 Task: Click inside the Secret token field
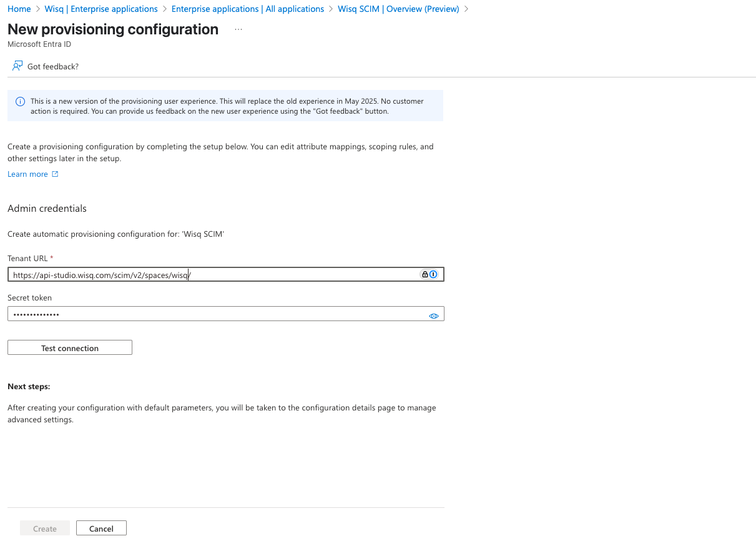(212, 314)
